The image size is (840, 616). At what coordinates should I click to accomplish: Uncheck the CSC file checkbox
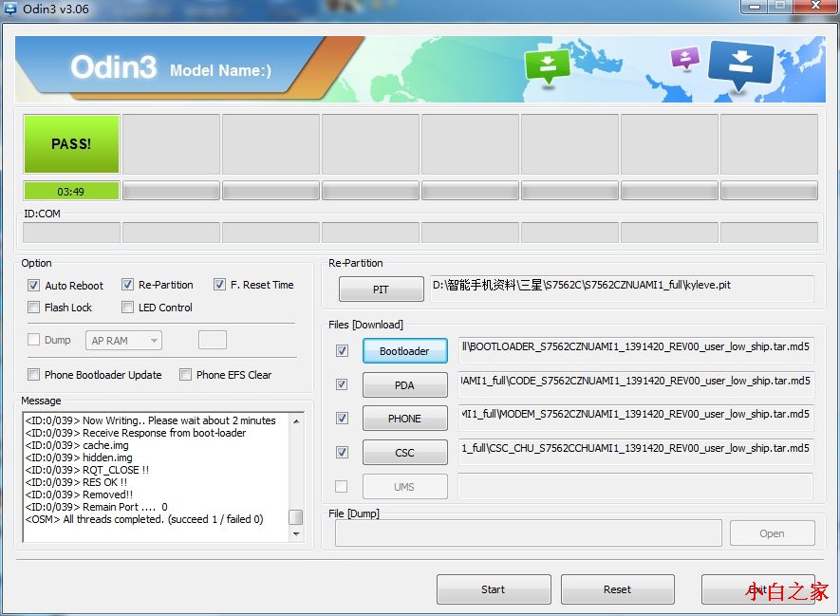[x=342, y=452]
